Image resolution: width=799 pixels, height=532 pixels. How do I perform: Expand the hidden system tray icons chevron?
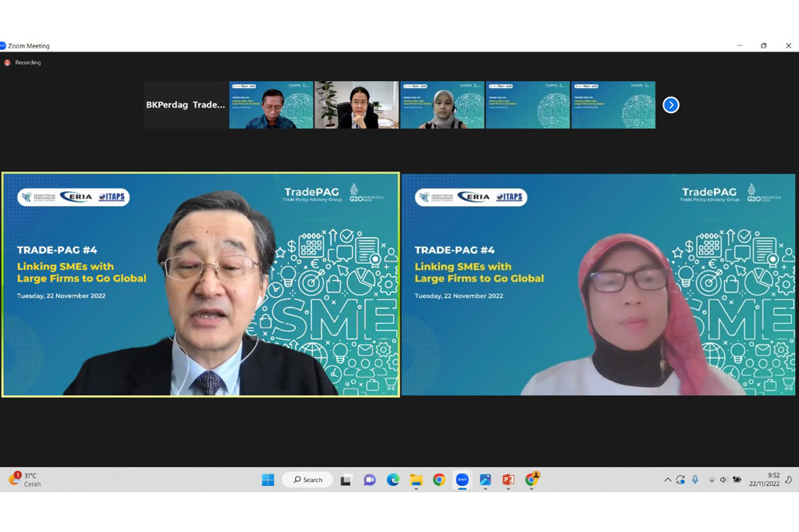[667, 480]
